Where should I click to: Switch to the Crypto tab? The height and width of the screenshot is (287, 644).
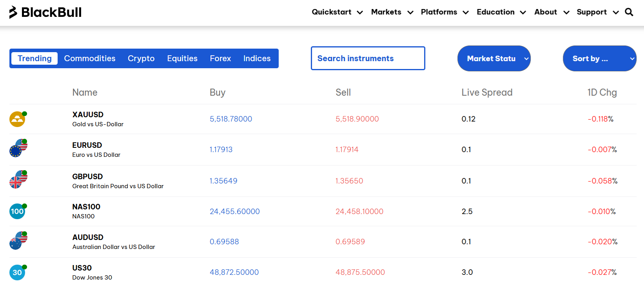click(x=141, y=58)
